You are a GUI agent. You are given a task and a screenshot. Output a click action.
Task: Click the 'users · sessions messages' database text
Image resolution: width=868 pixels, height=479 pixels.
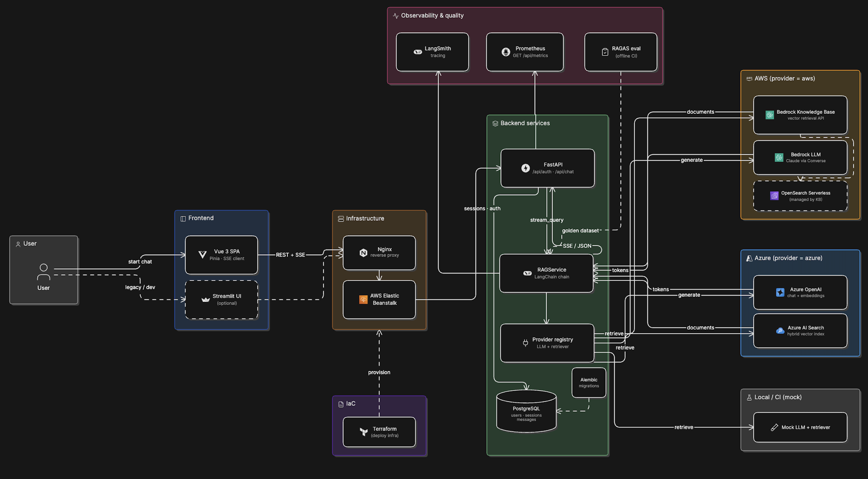point(526,417)
